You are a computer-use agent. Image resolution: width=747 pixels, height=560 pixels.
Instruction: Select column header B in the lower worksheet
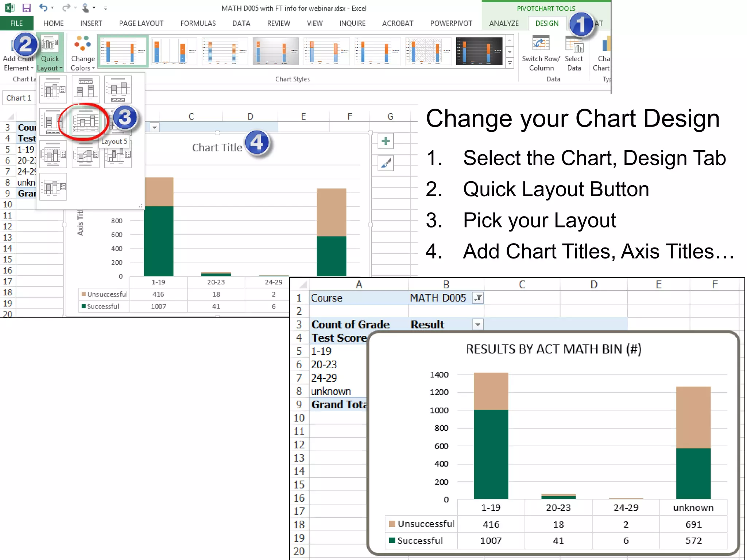446,284
